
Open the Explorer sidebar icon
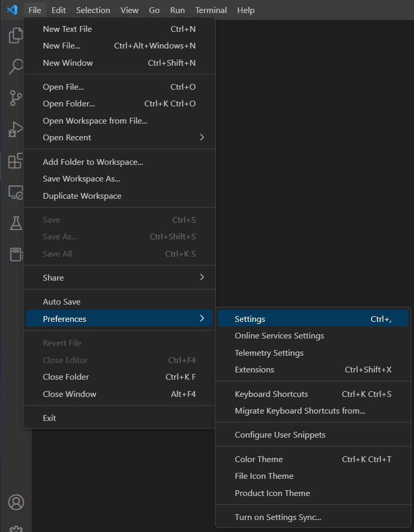click(16, 35)
